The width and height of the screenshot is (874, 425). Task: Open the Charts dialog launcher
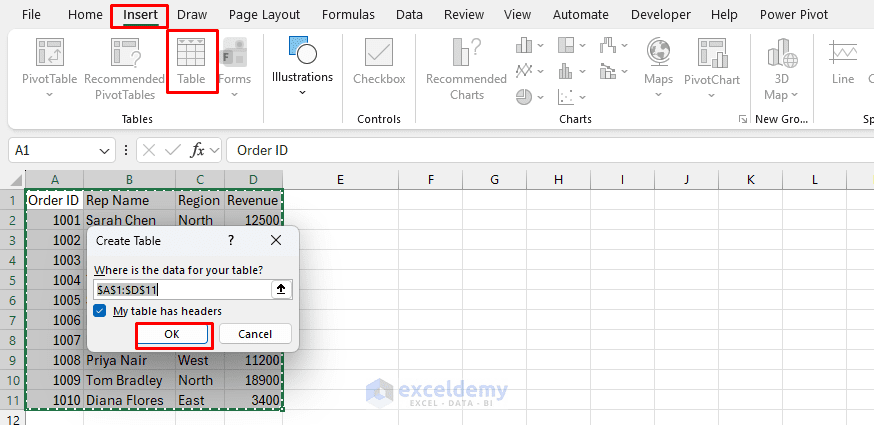coord(742,119)
